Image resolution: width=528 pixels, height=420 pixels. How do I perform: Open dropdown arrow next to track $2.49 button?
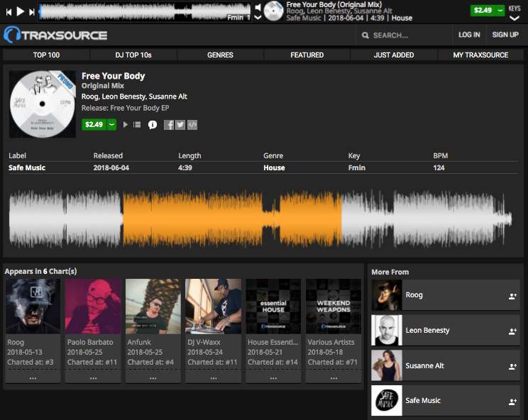tap(112, 125)
